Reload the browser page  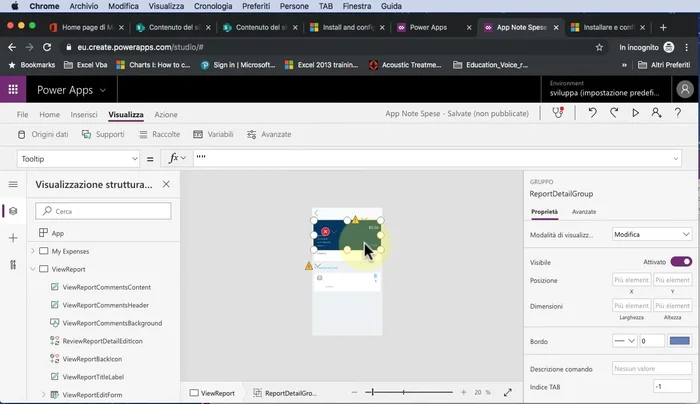tap(47, 47)
